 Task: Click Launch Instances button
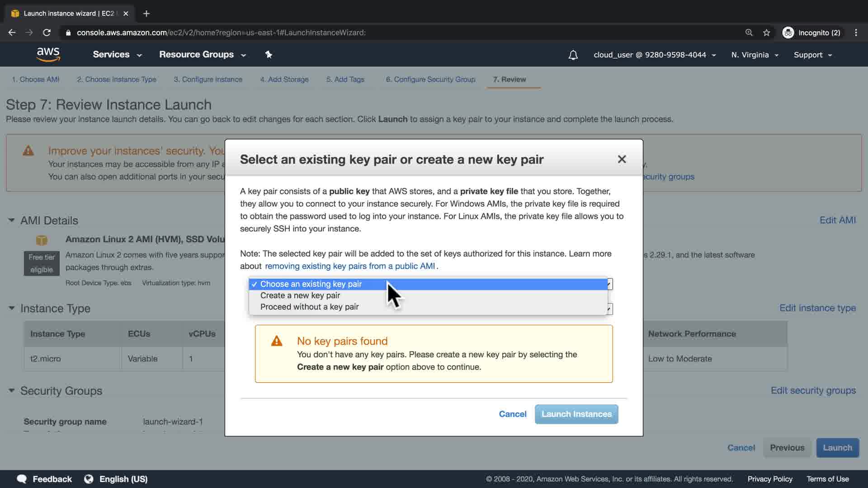(x=576, y=414)
